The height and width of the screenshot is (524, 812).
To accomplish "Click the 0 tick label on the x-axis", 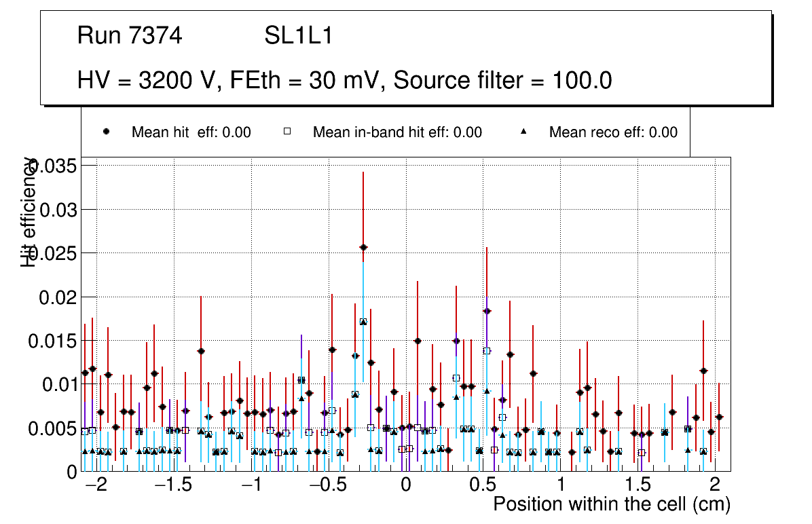I will (x=405, y=486).
